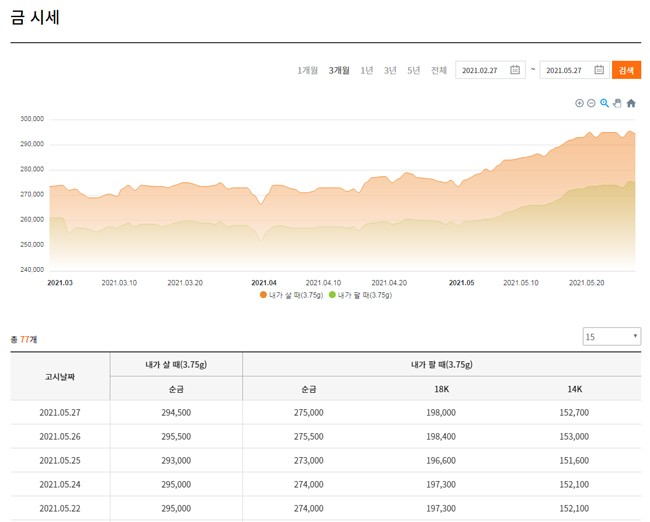Select the 3년 period tab
The height and width of the screenshot is (522, 650).
390,70
